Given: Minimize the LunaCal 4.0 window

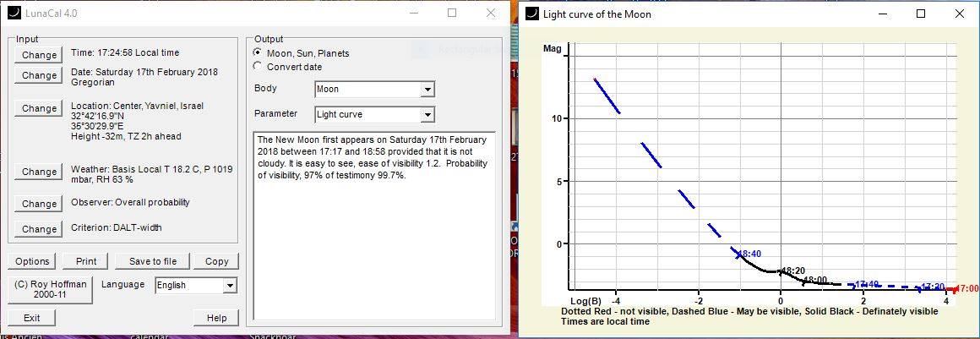Looking at the screenshot, I should tap(413, 14).
